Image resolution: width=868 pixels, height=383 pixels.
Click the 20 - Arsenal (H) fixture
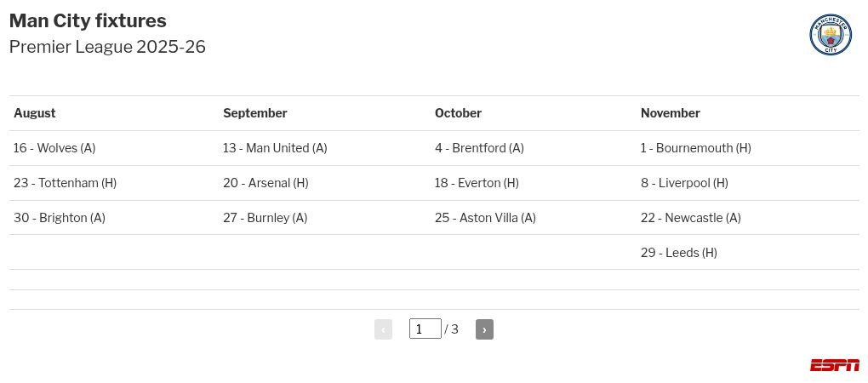click(x=266, y=183)
